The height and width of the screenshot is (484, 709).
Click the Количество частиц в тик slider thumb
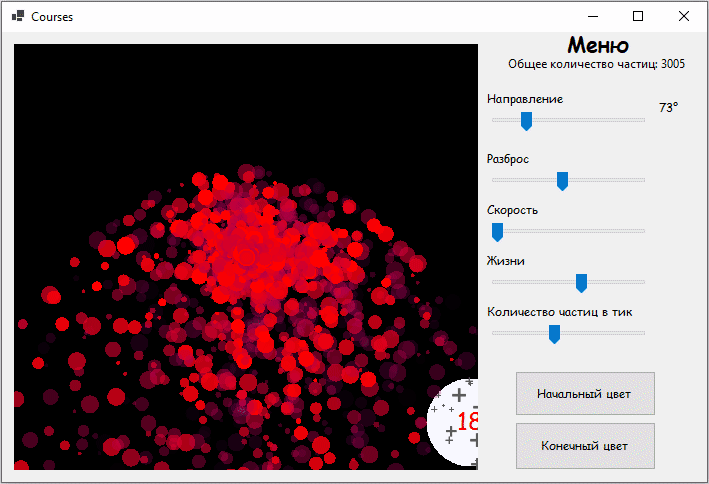pos(554,334)
